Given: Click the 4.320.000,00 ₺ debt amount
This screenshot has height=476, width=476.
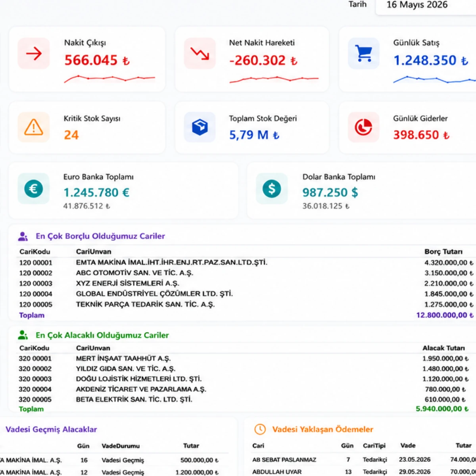Looking at the screenshot, I should coord(449,263).
